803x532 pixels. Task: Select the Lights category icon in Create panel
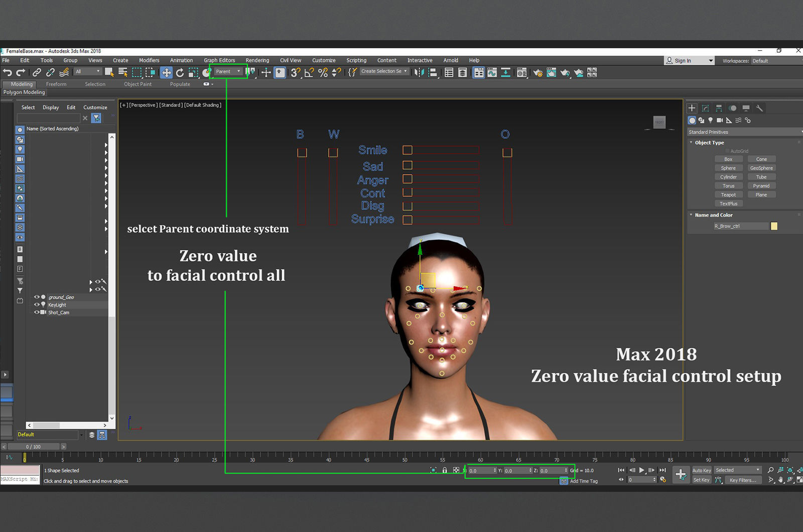(x=710, y=120)
